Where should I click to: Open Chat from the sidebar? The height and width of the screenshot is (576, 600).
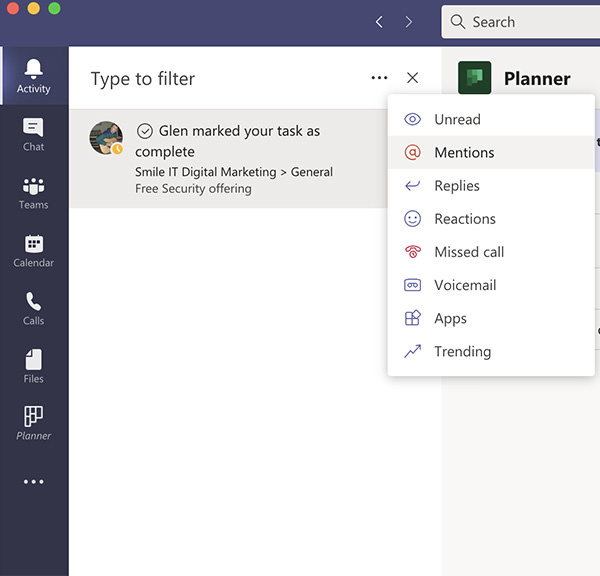34,134
